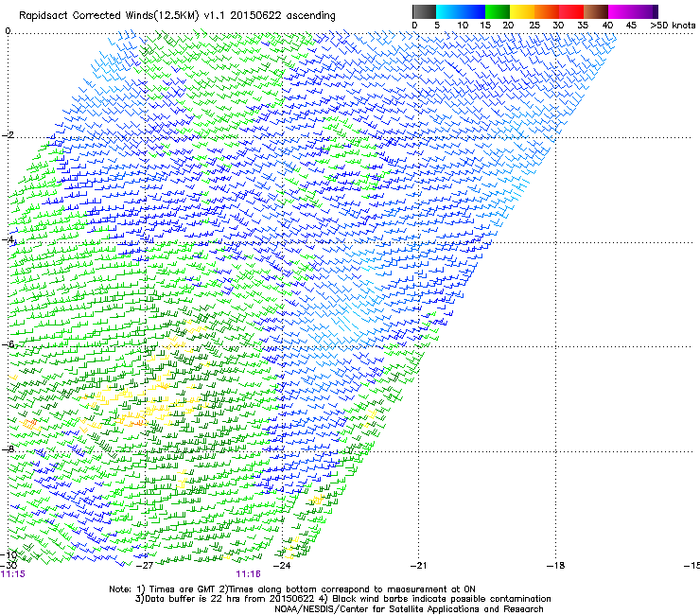700x615 pixels.
Task: Click the legend number '40'
Action: tap(607, 25)
